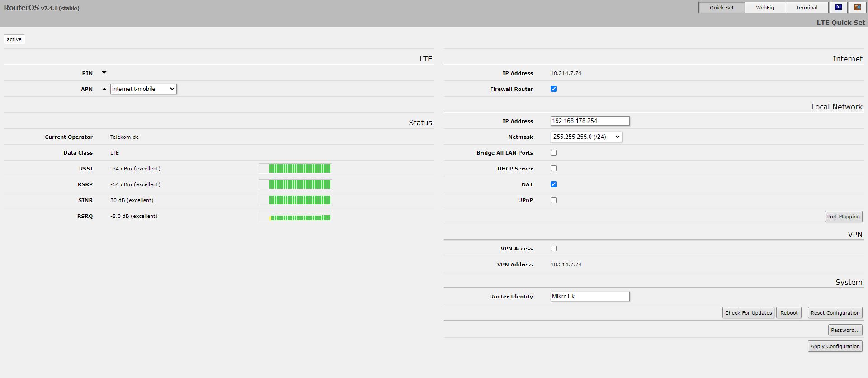Click the RSRP signal strength bar

295,184
